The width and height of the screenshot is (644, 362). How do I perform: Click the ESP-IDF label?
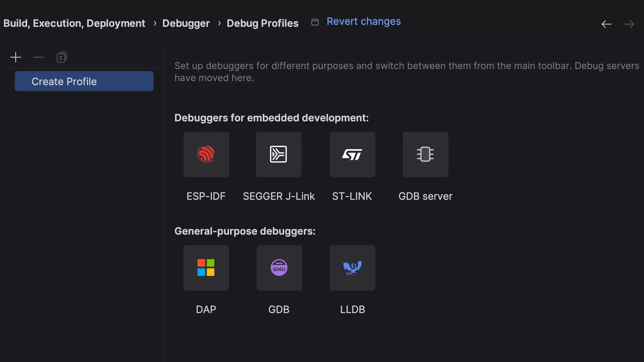(x=206, y=196)
